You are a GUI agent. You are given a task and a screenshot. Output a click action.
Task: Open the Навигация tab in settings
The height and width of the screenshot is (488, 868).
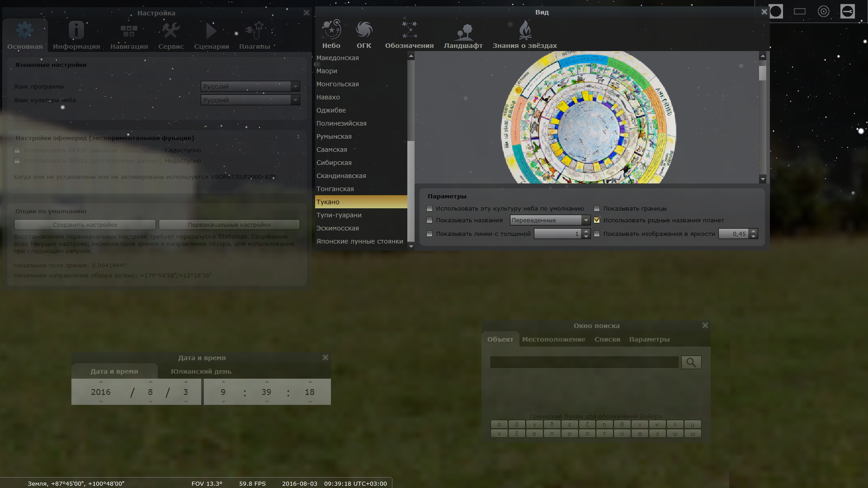point(129,35)
